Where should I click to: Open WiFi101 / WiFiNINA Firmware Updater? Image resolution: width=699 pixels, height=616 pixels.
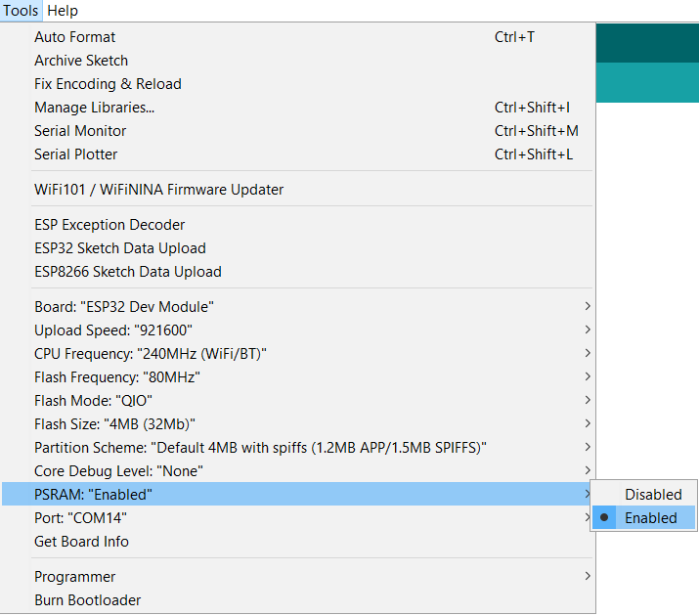[x=158, y=190]
